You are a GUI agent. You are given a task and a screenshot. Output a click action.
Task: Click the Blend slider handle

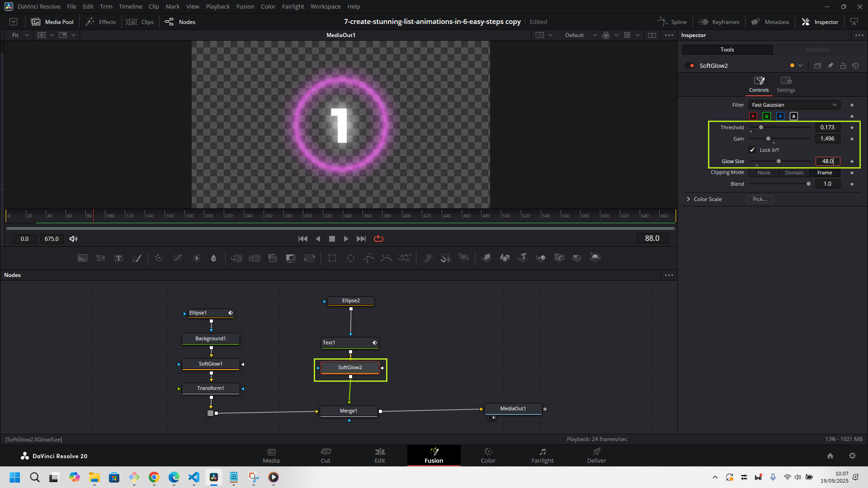coord(808,184)
